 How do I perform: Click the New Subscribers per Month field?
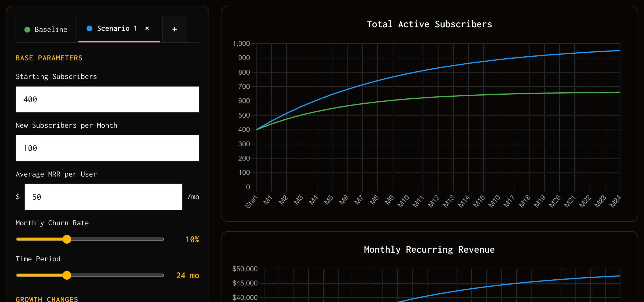point(107,148)
